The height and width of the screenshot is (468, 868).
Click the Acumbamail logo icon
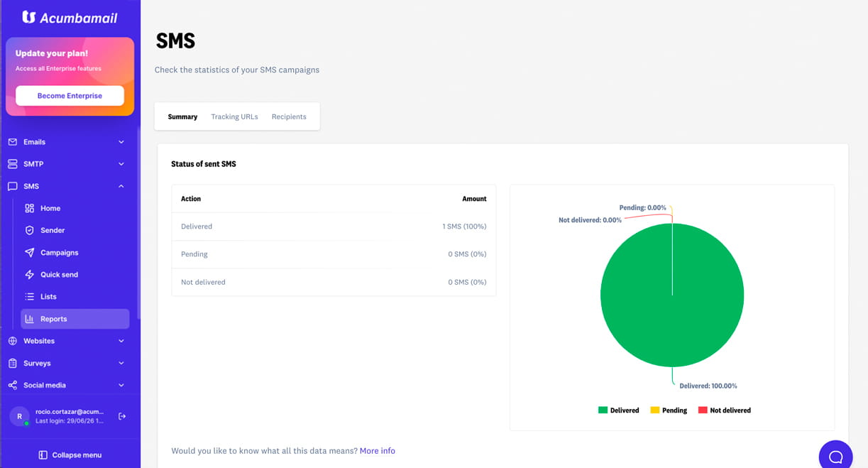(29, 17)
